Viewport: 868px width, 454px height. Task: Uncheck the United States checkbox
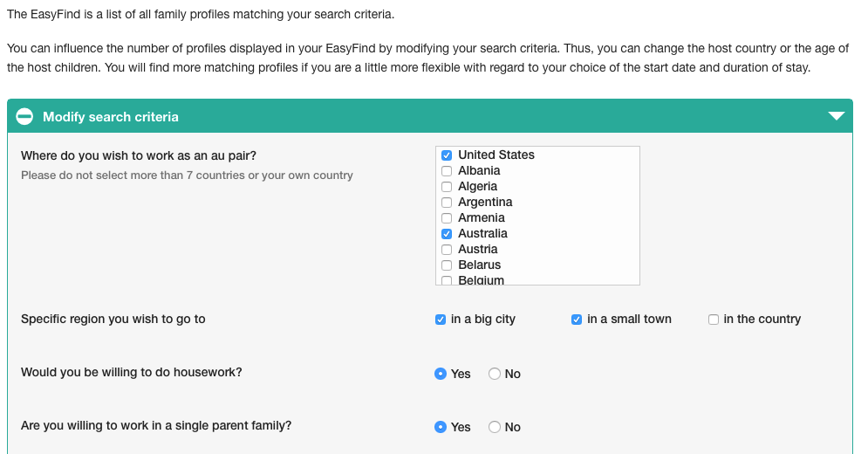click(x=447, y=155)
